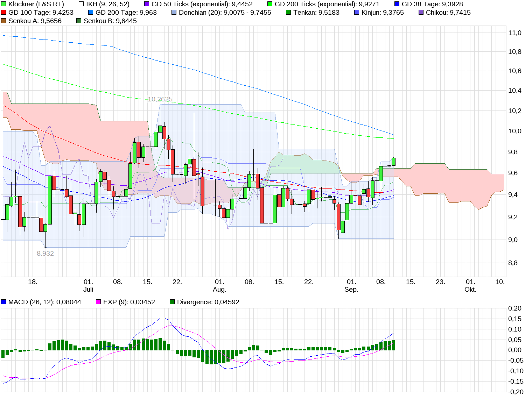Click the 8,8 price axis label
The image size is (532, 399).
(513, 263)
